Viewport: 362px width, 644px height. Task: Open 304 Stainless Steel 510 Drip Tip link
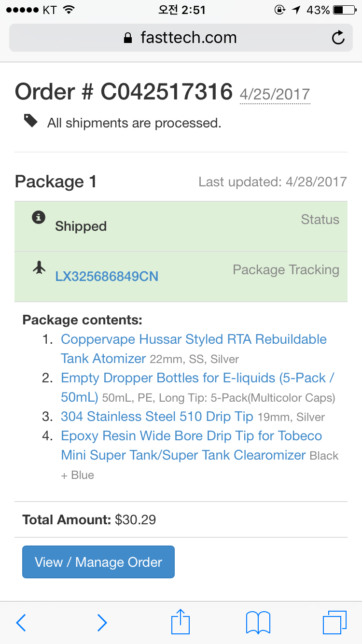(x=157, y=417)
